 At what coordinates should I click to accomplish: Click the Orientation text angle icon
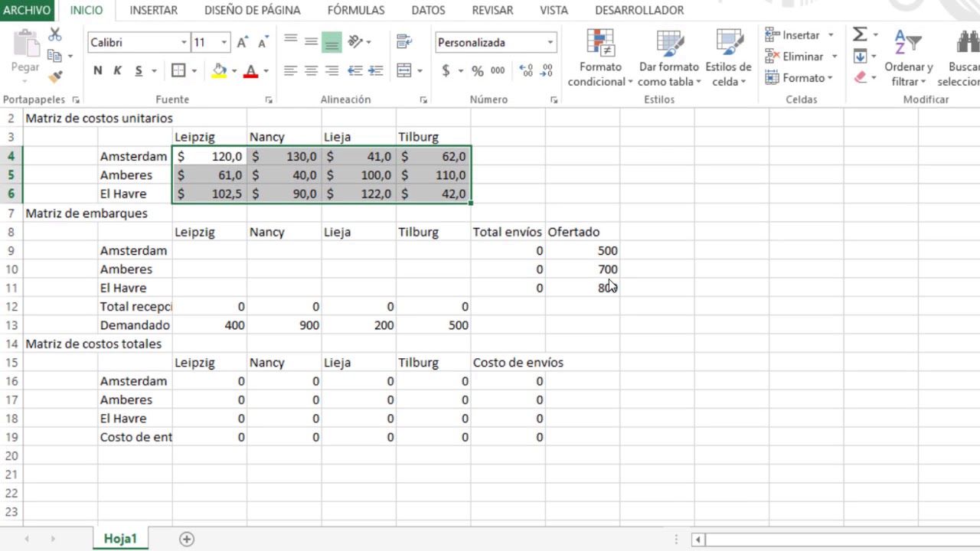point(355,42)
